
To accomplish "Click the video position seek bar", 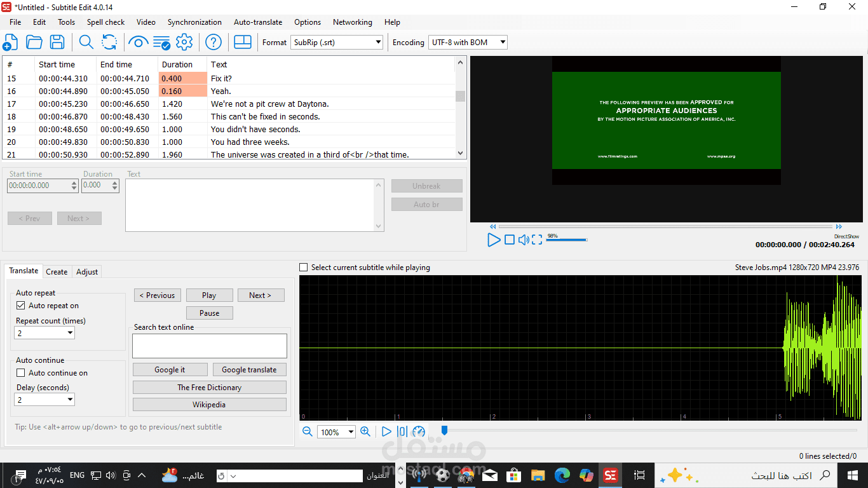I will [x=665, y=226].
